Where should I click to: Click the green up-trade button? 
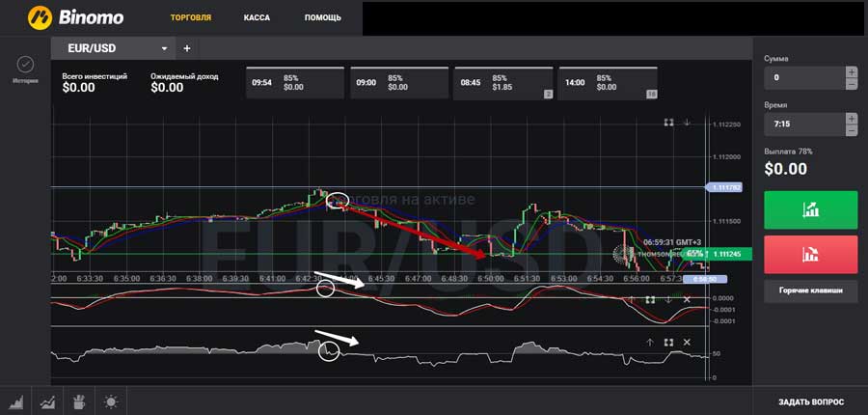click(811, 210)
